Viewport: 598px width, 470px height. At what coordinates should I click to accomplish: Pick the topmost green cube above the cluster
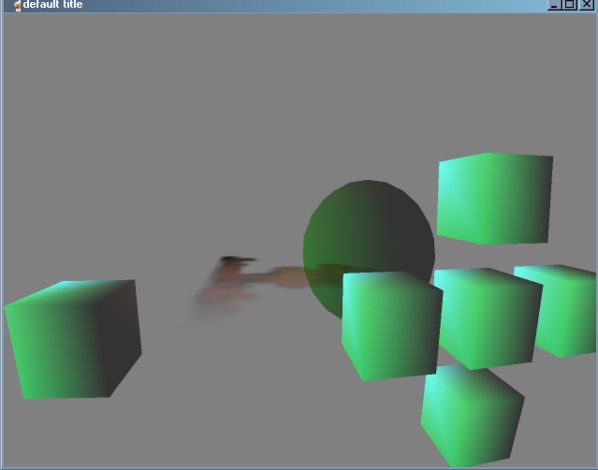pos(495,198)
